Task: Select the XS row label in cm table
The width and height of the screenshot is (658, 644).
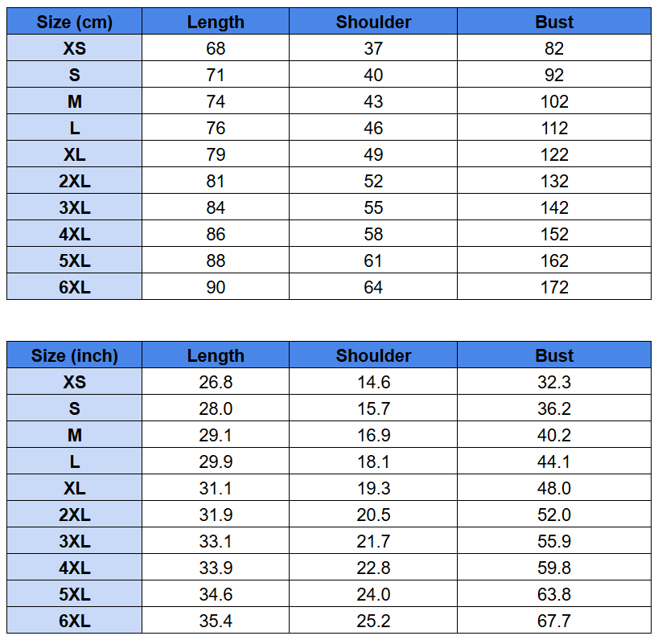Action: coord(74,47)
